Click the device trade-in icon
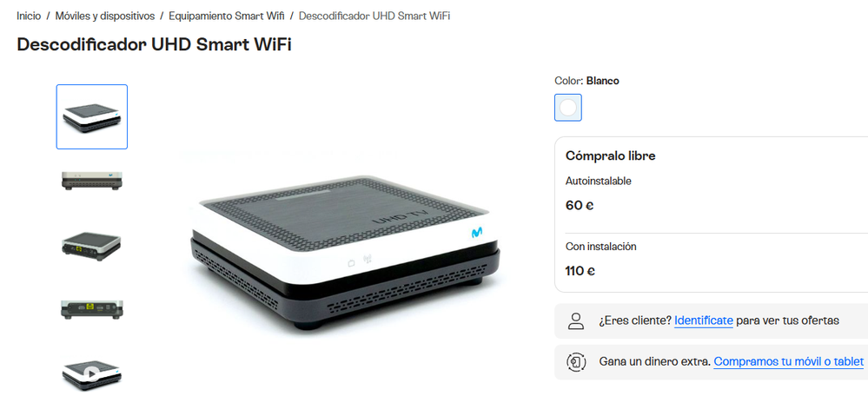Screen dimensions: 868x416 coord(576,362)
